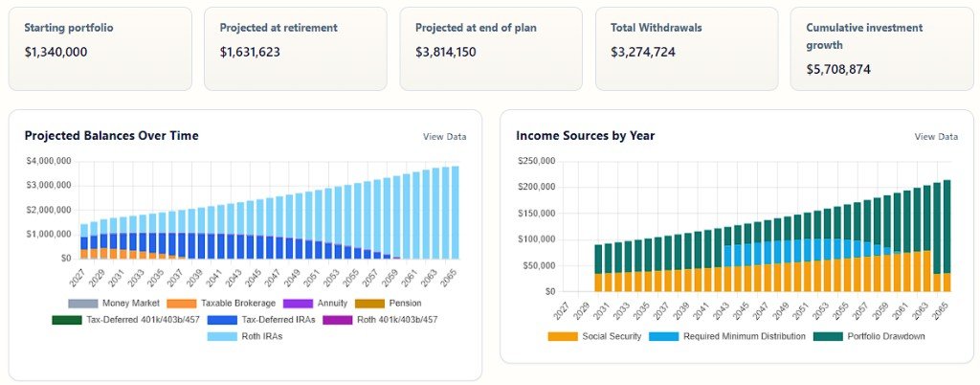The height and width of the screenshot is (385, 980).
Task: Open View Data for Projected Balances chart
Action: tap(444, 137)
